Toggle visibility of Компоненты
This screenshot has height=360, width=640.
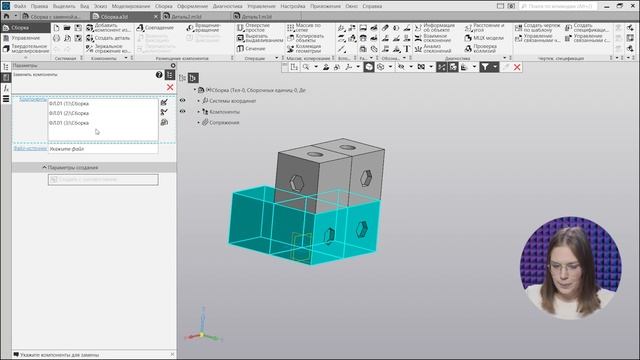[182, 111]
